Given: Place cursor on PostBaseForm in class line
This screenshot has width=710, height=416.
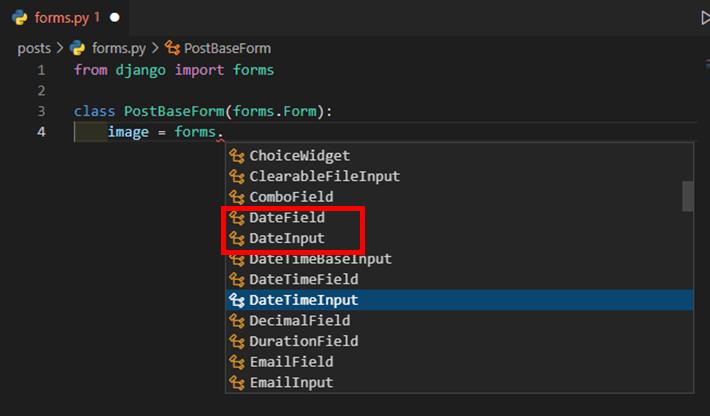Looking at the screenshot, I should (174, 111).
